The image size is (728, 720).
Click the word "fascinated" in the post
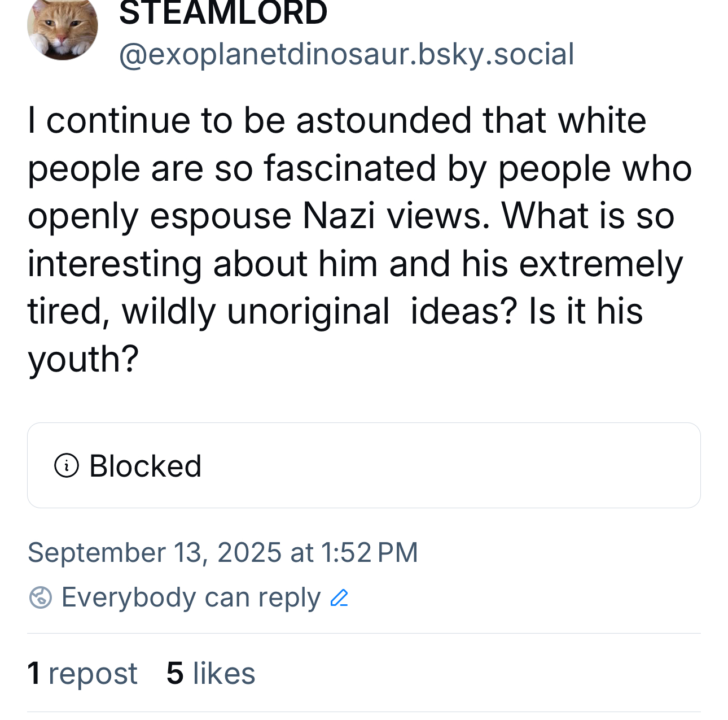point(350,169)
